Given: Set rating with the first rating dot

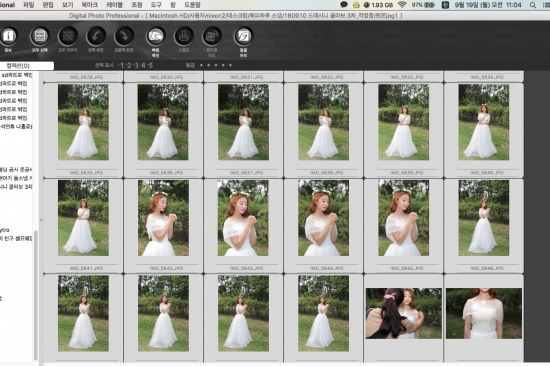Looking at the screenshot, I should (201, 65).
